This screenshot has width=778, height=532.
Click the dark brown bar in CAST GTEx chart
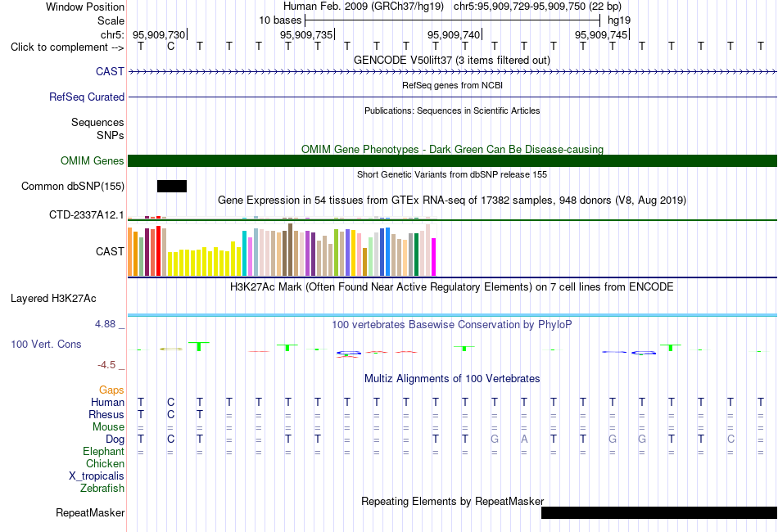(290, 250)
